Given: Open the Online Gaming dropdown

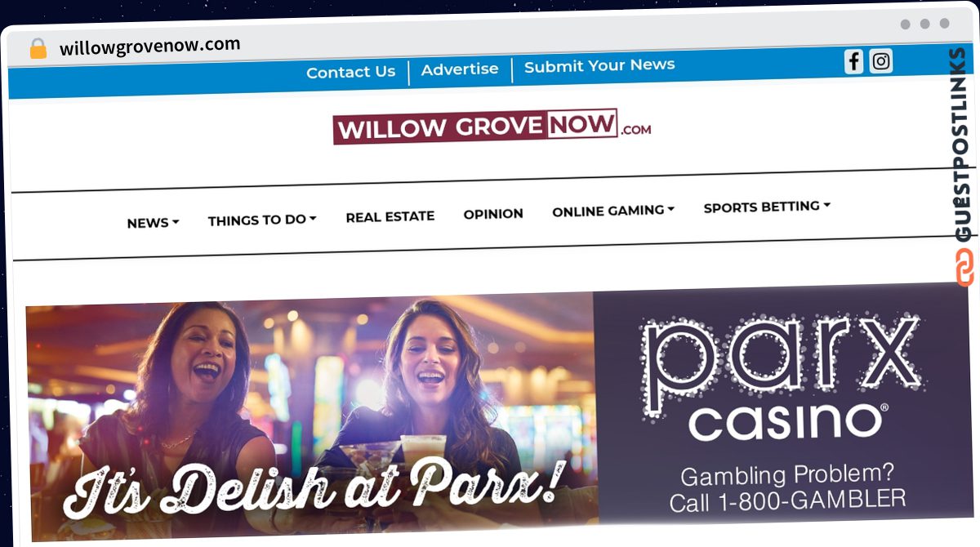Looking at the screenshot, I should (613, 211).
